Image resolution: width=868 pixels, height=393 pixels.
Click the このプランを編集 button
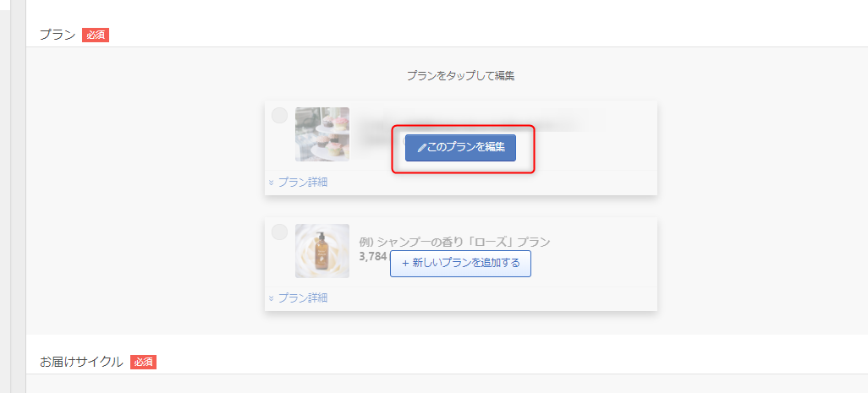(460, 148)
